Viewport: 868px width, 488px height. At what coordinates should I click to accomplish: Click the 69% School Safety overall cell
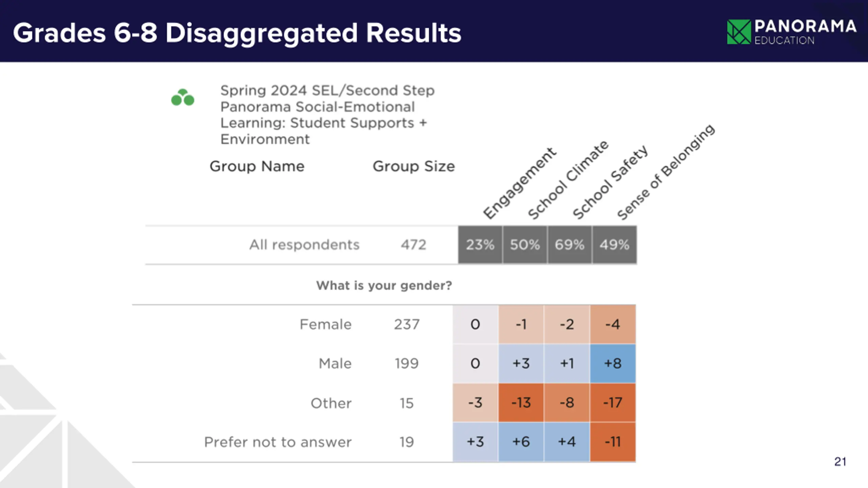pos(569,245)
